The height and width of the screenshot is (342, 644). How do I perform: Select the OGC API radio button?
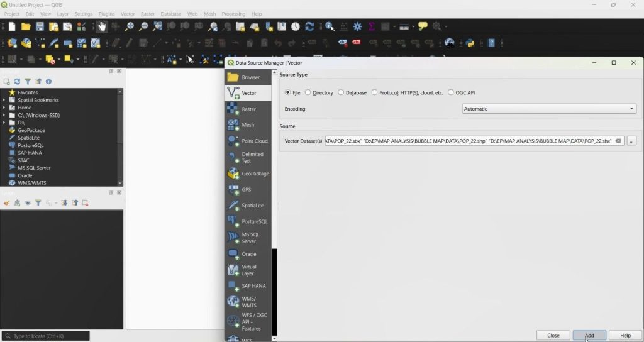[x=450, y=92]
